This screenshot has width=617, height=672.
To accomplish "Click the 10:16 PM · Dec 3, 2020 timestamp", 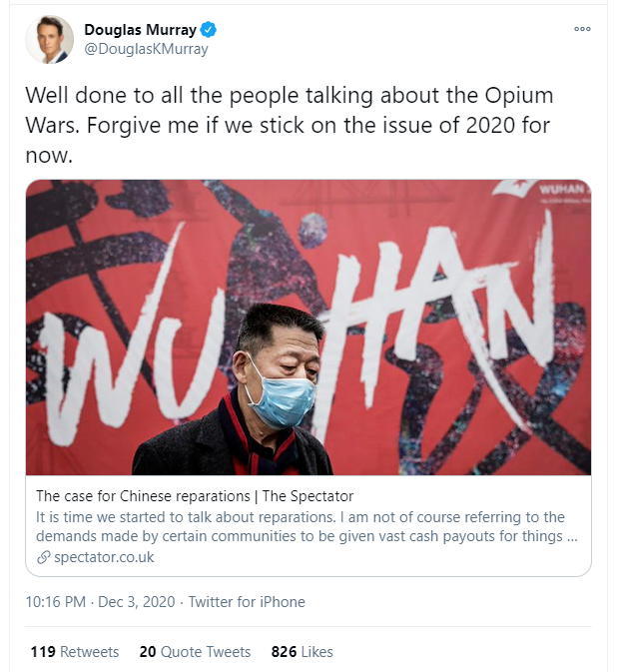I will 102,602.
